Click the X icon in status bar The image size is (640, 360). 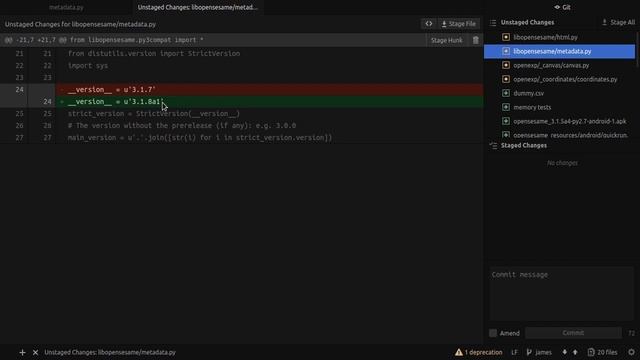point(36,352)
